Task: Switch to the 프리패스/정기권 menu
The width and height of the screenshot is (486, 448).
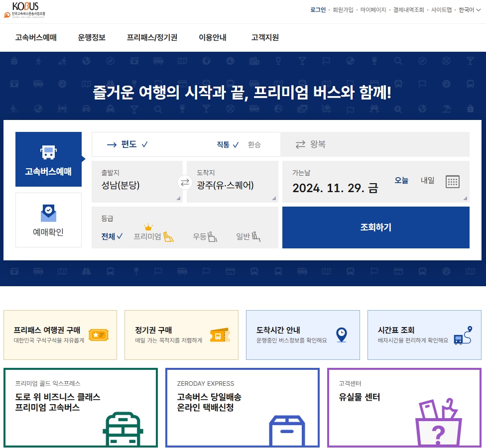Action: click(151, 37)
